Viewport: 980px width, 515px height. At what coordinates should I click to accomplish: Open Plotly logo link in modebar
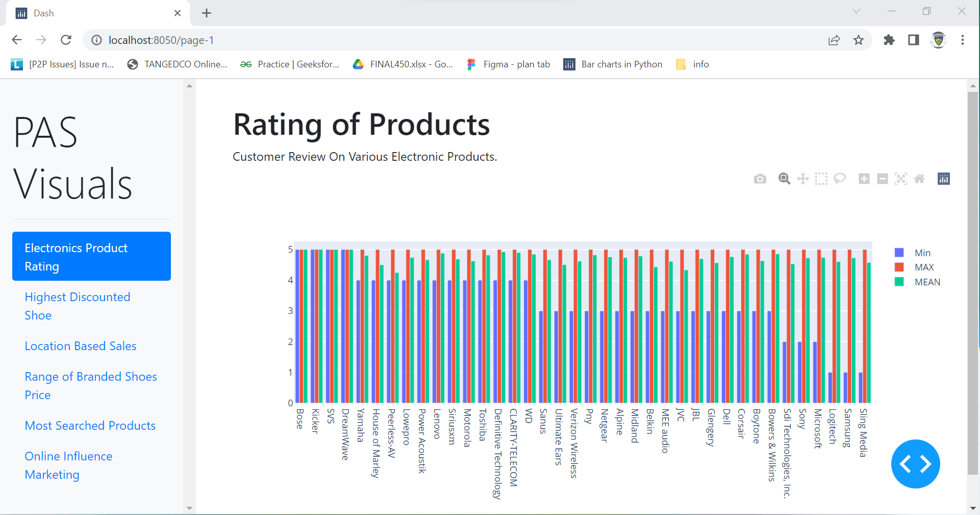pyautogui.click(x=943, y=179)
